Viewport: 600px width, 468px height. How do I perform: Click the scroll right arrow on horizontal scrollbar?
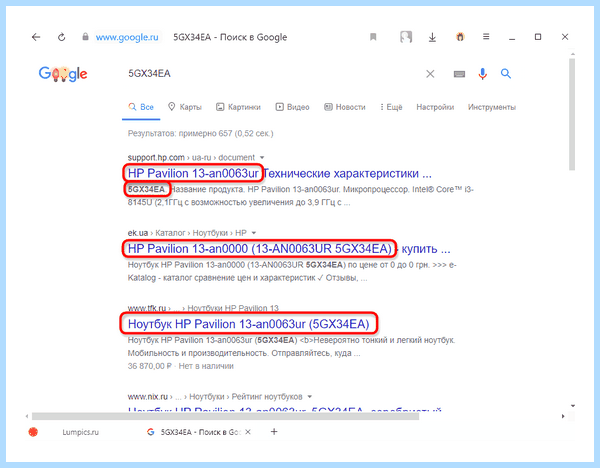click(x=563, y=416)
